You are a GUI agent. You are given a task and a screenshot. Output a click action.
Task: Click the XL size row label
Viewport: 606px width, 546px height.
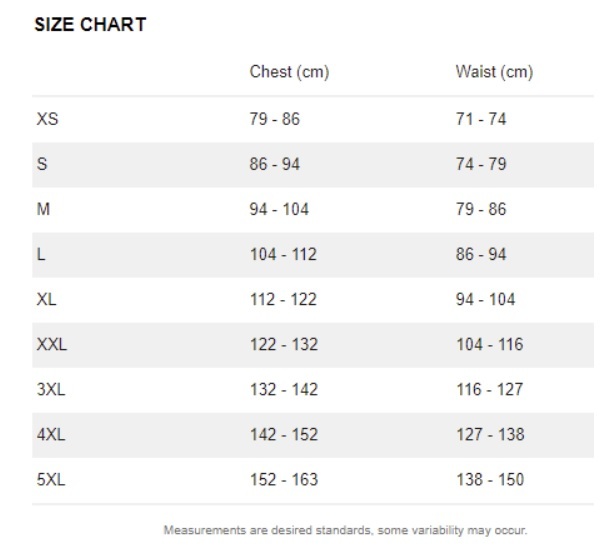pyautogui.click(x=46, y=299)
